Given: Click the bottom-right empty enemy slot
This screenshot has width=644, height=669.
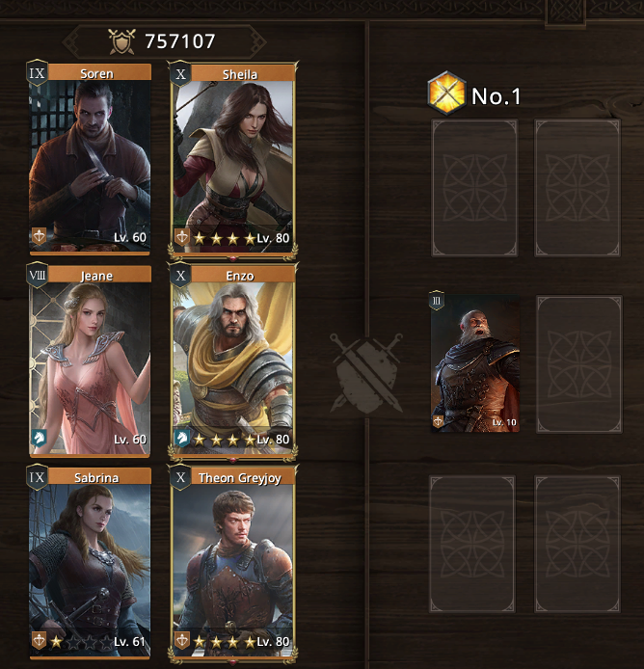Looking at the screenshot, I should click(577, 544).
